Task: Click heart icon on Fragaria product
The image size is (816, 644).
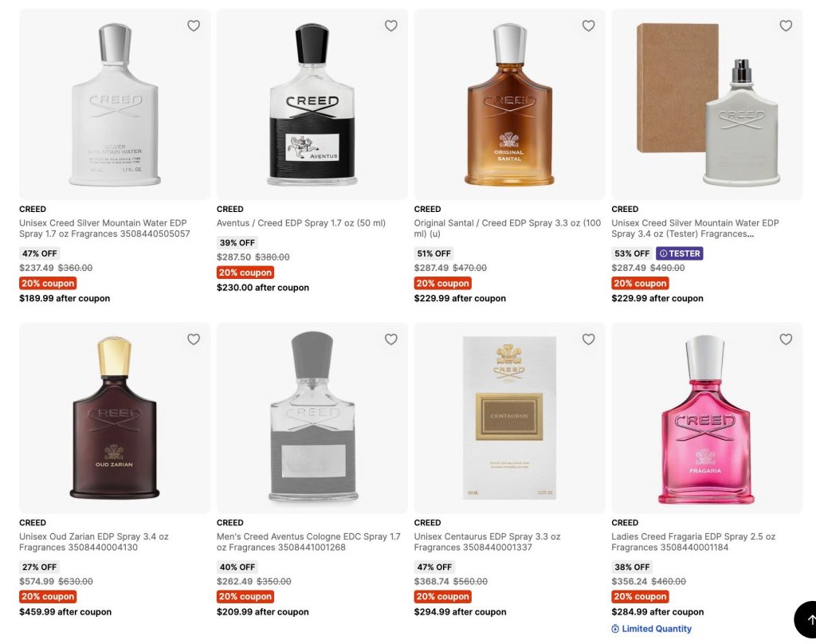Action: (x=786, y=339)
